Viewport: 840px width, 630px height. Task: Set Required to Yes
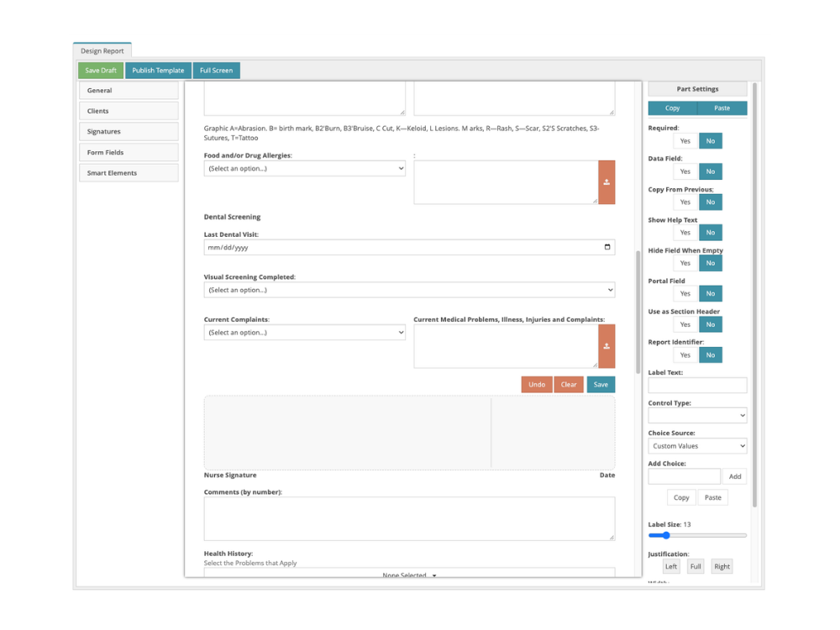685,141
